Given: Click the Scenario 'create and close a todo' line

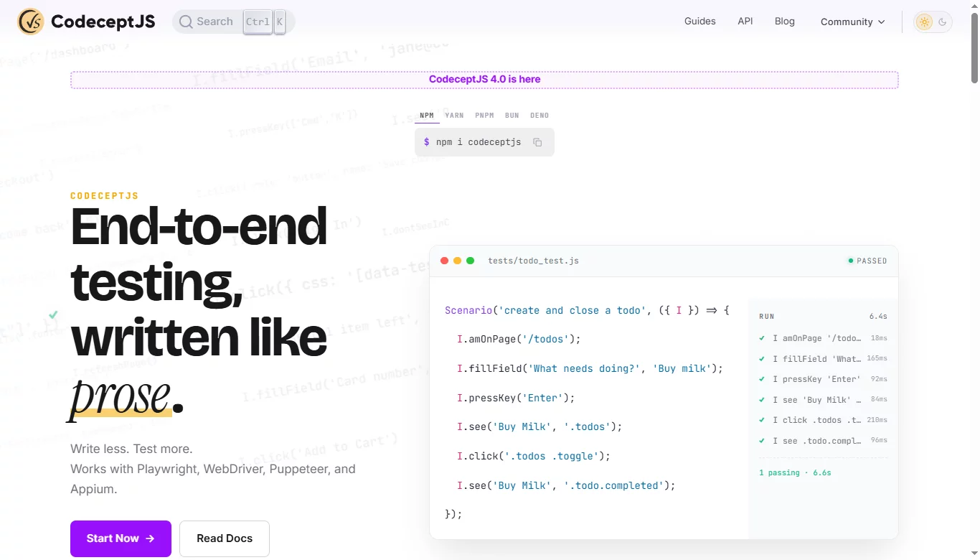Looking at the screenshot, I should (x=587, y=310).
